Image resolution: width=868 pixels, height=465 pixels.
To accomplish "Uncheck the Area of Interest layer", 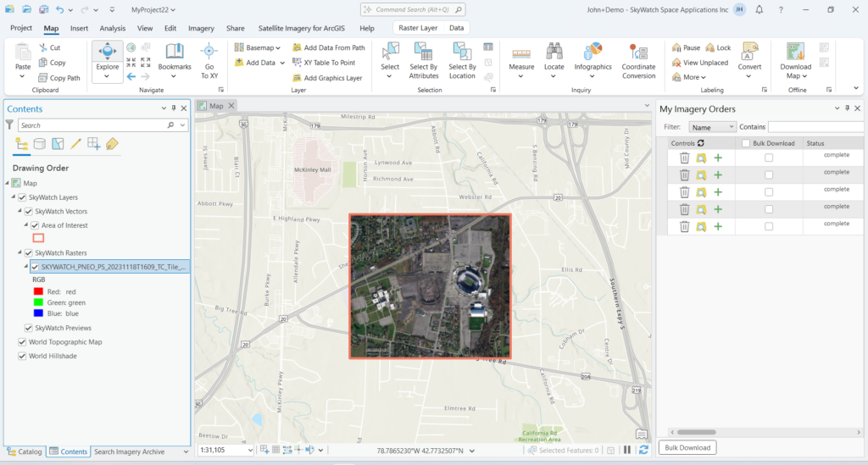I will click(x=35, y=225).
